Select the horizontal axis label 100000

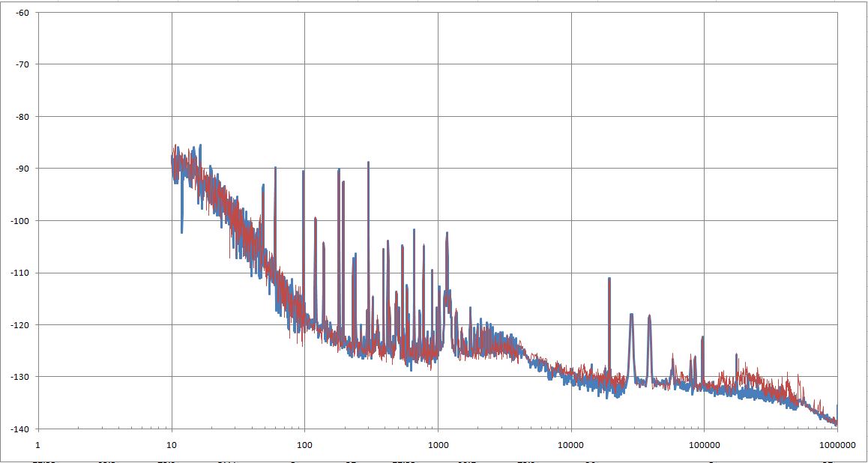(x=704, y=444)
